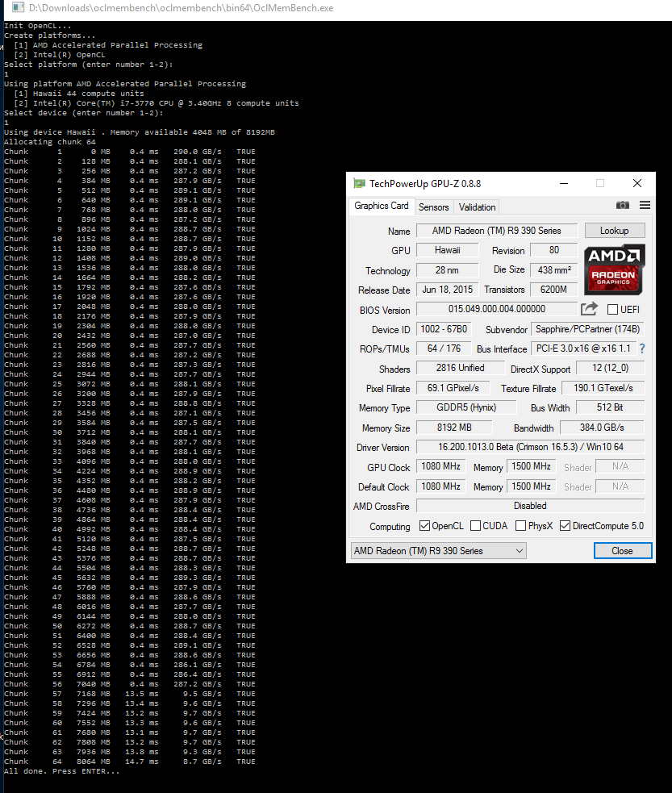Click the Device ID field 1002 - 67B0
672x793 pixels.
444,329
